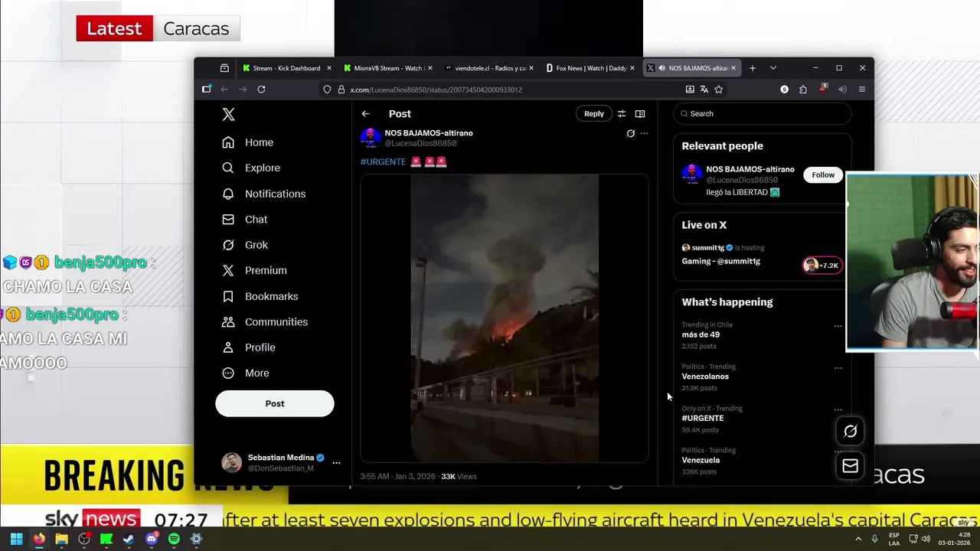Open the Venezuela trending topic
The width and height of the screenshot is (980, 551).
point(701,460)
